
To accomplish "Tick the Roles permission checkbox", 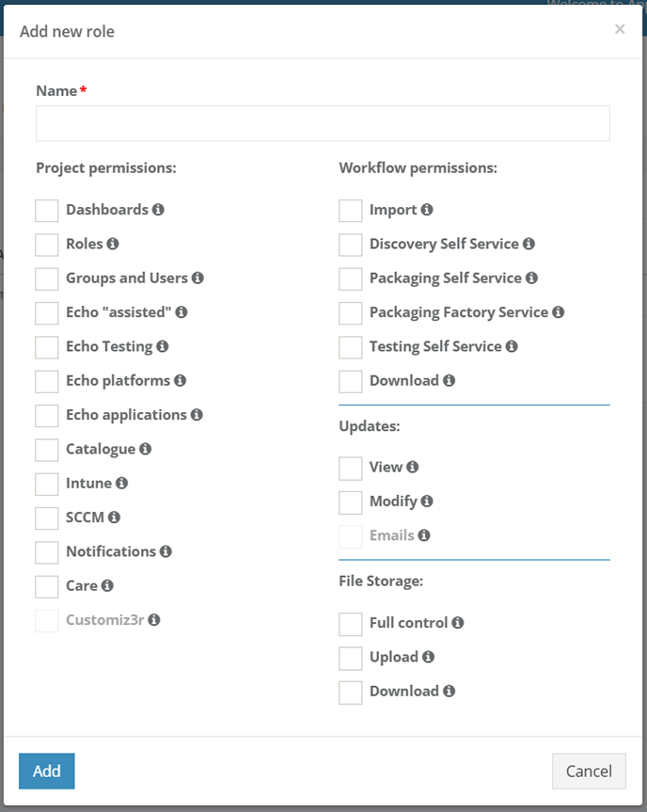I will [47, 245].
